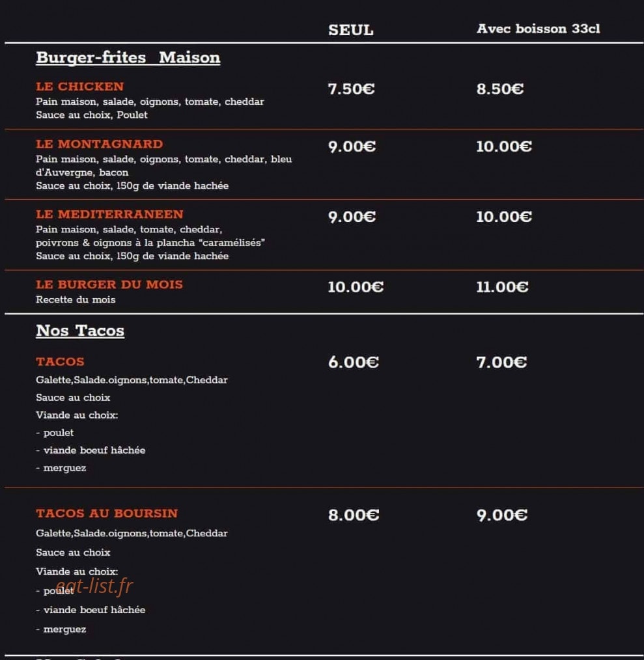Click the 11.00€ burger du mois price
The width and height of the screenshot is (644, 660).
click(x=502, y=287)
